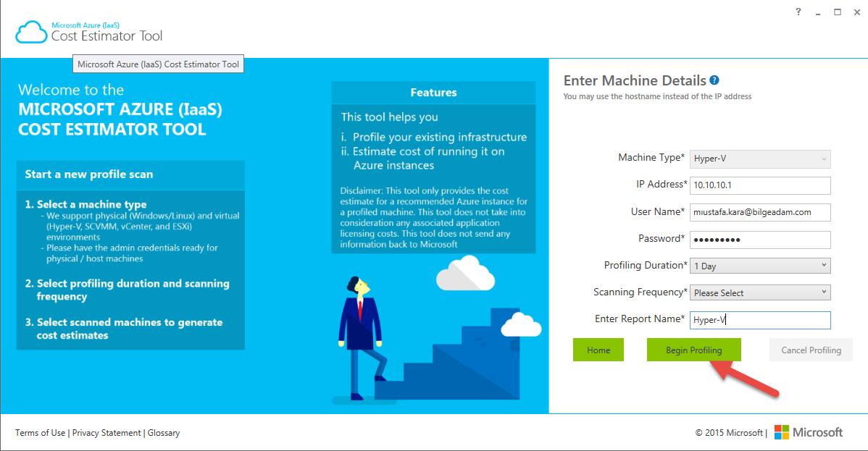Image resolution: width=868 pixels, height=451 pixels.
Task: Click the 'Cost Estimator Tool' header title
Action: (107, 36)
